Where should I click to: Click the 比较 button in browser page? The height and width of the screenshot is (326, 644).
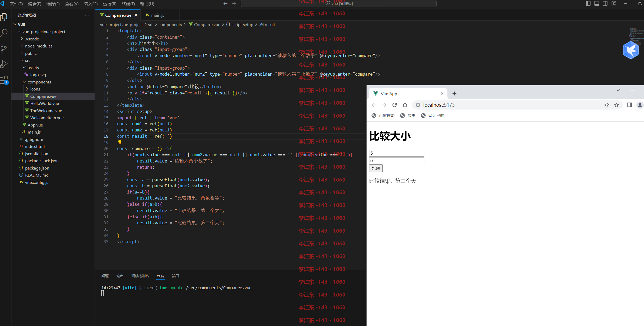[376, 168]
